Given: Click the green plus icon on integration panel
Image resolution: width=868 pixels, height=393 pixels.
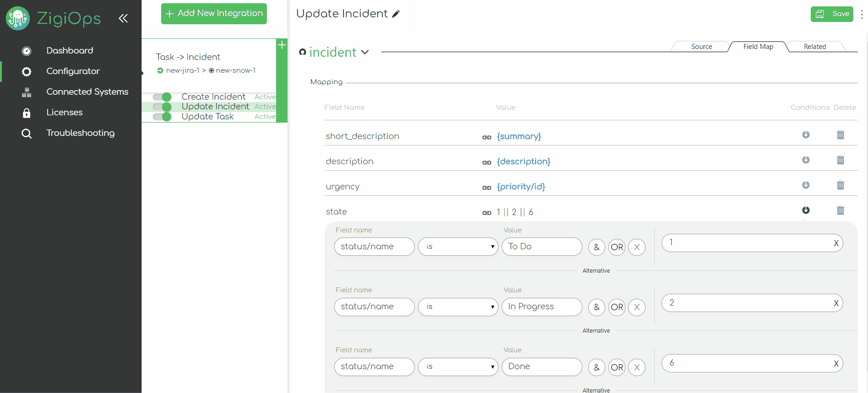Looking at the screenshot, I should pos(282,45).
